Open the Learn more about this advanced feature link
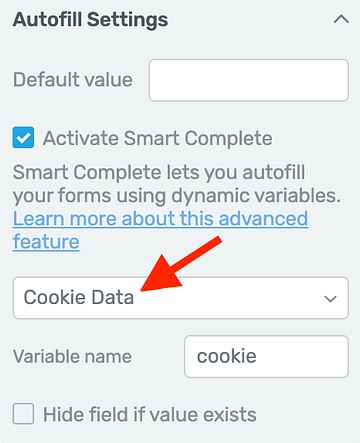This screenshot has width=360, height=443. pyautogui.click(x=160, y=230)
